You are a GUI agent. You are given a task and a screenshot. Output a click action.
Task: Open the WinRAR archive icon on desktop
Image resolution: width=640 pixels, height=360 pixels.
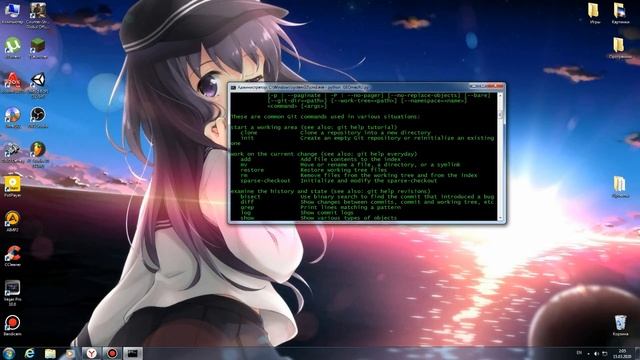[x=620, y=187]
